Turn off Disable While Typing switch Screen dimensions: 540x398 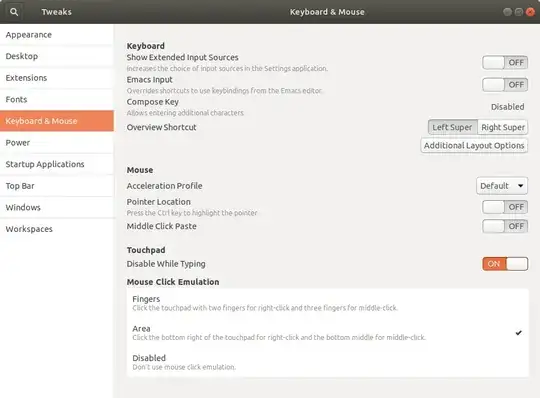pos(505,264)
